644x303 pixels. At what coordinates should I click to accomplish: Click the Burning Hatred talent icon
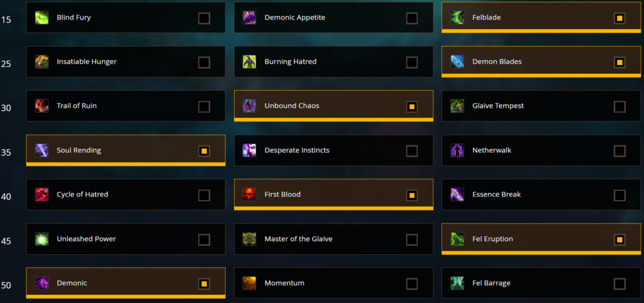point(249,62)
